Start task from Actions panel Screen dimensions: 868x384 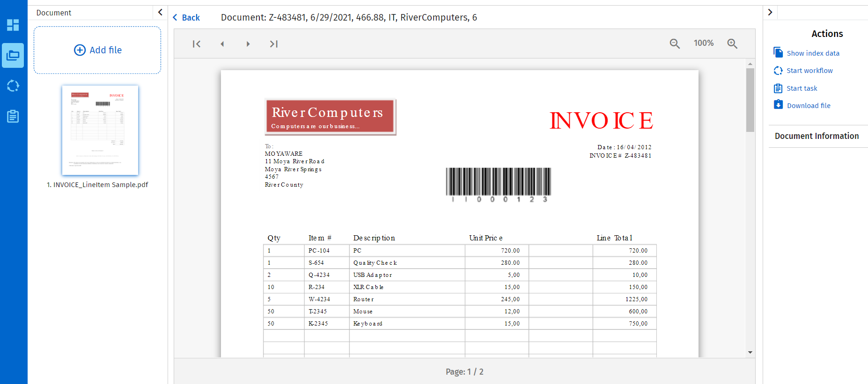point(802,88)
